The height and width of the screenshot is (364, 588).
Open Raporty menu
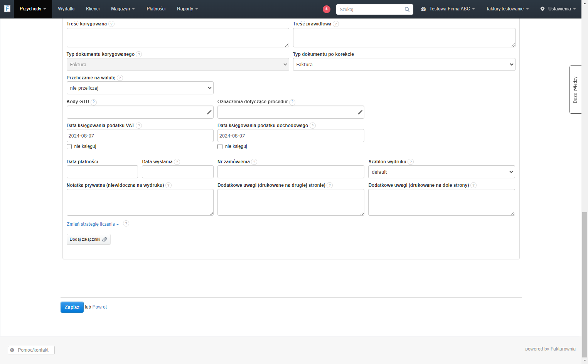pyautogui.click(x=187, y=9)
